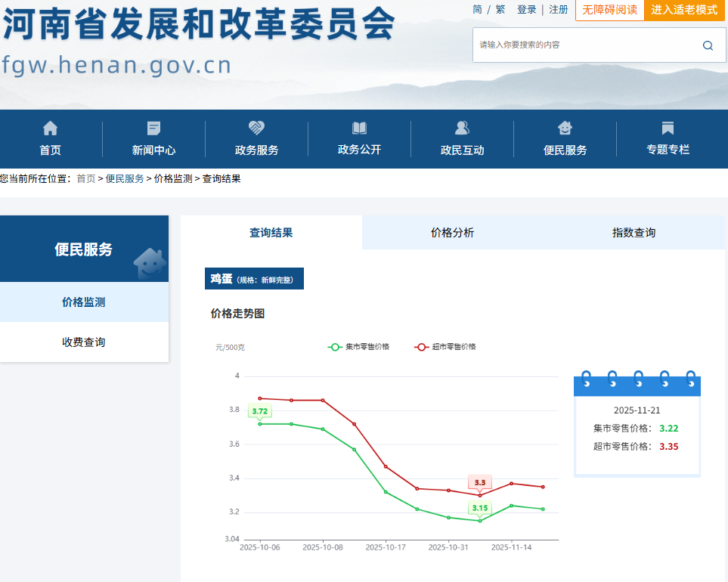The height and width of the screenshot is (582, 728).
Task: Click the 专题专栏 bookmark icon
Action: pyautogui.click(x=668, y=128)
